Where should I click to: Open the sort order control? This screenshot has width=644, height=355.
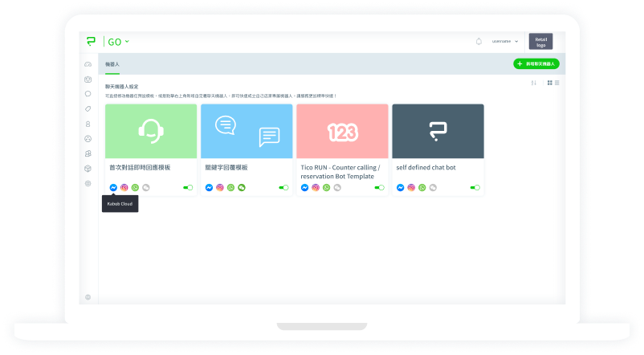click(x=533, y=83)
